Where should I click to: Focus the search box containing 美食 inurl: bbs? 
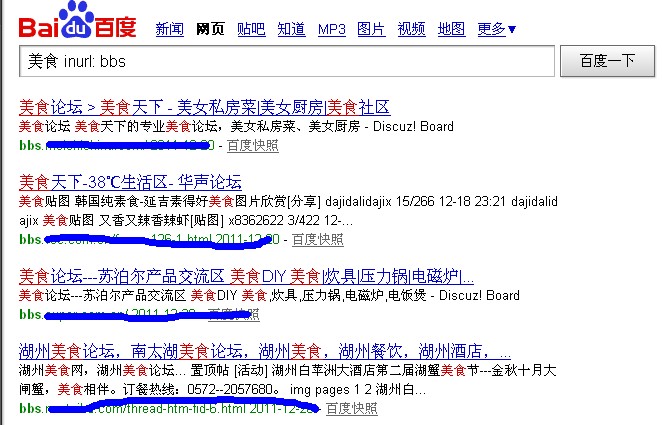[287, 61]
